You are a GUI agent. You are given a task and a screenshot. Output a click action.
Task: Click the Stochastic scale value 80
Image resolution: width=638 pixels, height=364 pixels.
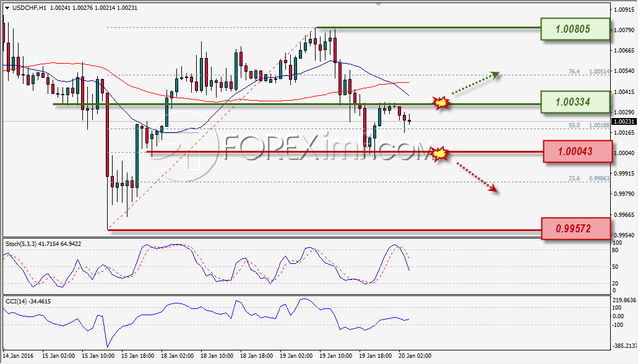click(616, 250)
